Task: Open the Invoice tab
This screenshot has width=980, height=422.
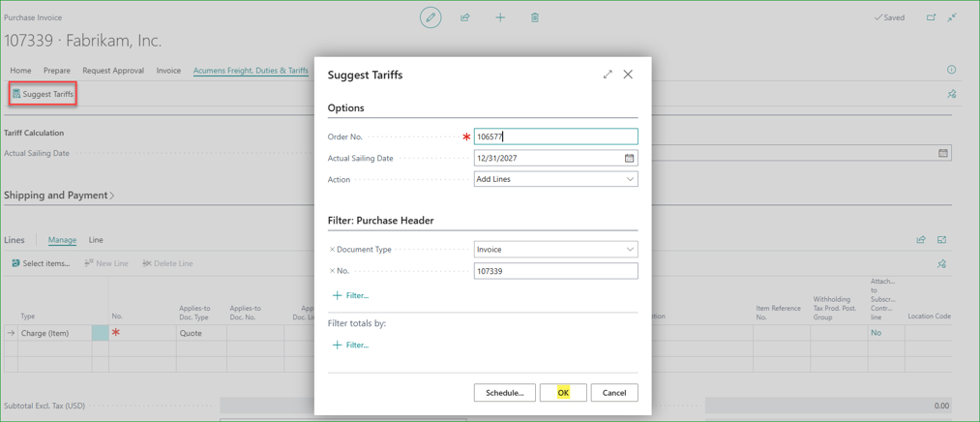Action: (x=168, y=71)
